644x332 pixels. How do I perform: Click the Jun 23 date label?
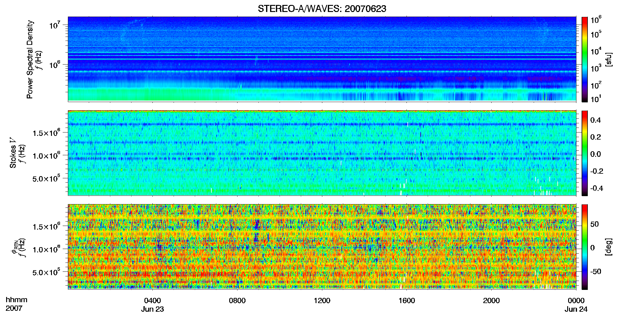tap(152, 309)
